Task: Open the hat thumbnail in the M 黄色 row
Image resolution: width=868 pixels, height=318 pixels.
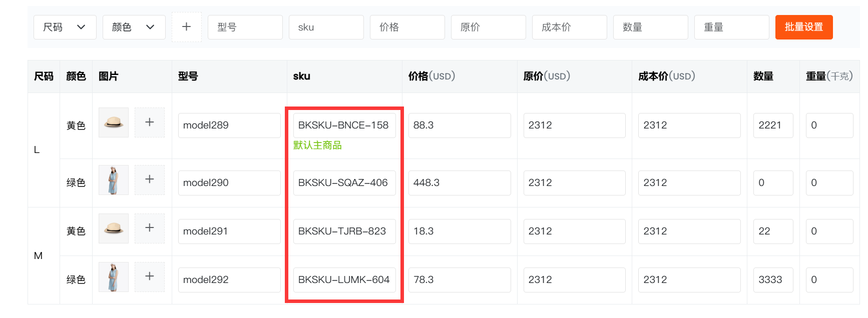Action: (x=114, y=228)
